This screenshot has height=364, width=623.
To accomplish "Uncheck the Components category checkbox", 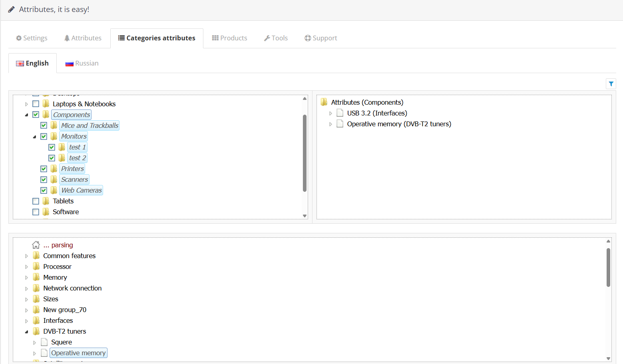I will click(36, 115).
